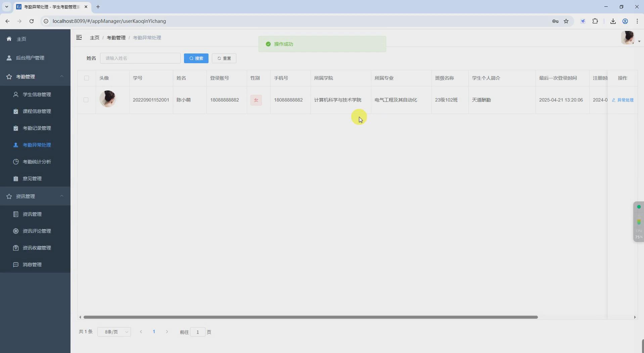Viewport: 644px width, 353px height.
Task: Open the browser extensions puzzle icon
Action: pos(595,21)
